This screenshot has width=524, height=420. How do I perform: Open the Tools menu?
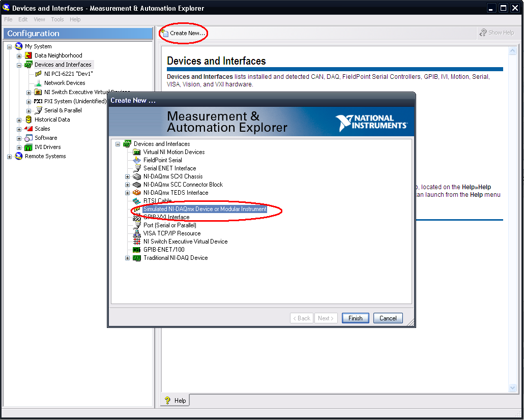pos(57,19)
